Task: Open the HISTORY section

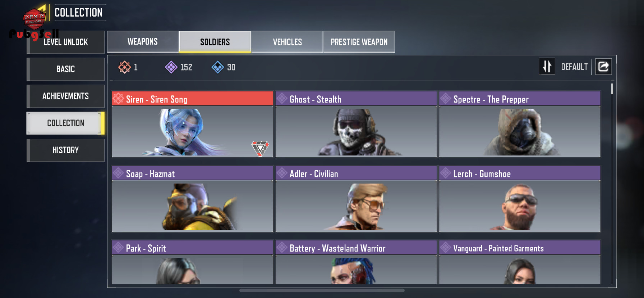Action: point(65,150)
